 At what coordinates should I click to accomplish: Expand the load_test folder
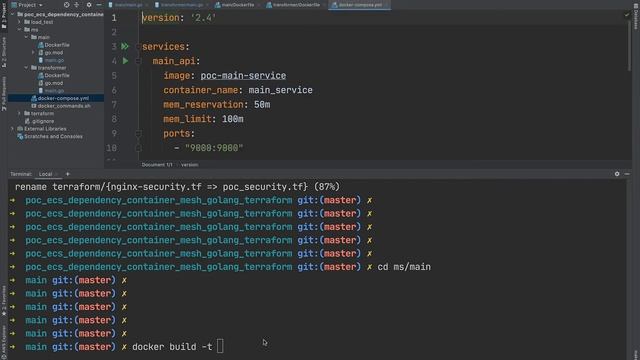19,22
